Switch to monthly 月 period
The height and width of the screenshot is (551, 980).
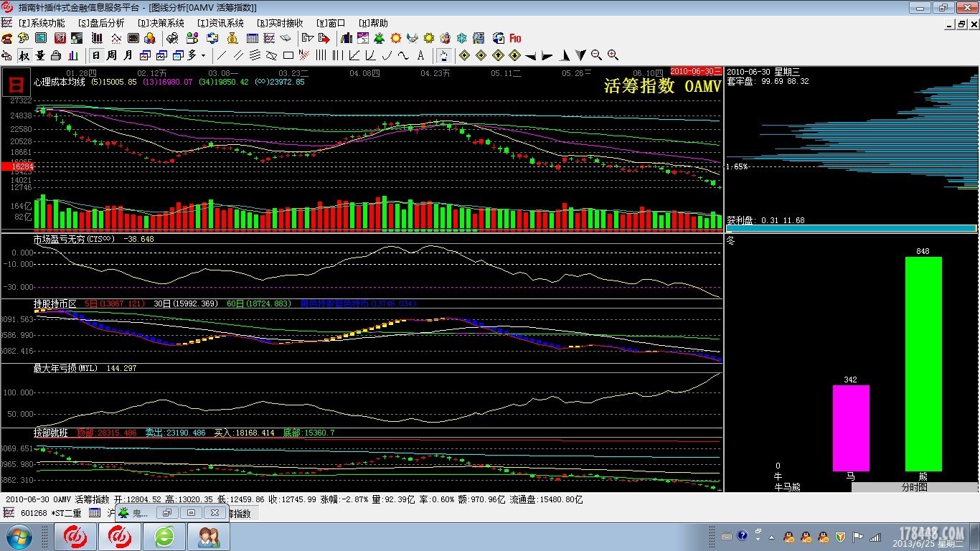[127, 55]
